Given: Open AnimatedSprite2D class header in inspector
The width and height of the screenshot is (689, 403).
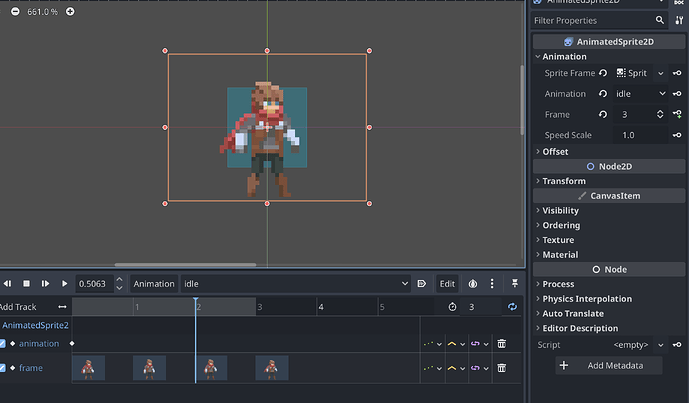Looking at the screenshot, I should point(609,41).
